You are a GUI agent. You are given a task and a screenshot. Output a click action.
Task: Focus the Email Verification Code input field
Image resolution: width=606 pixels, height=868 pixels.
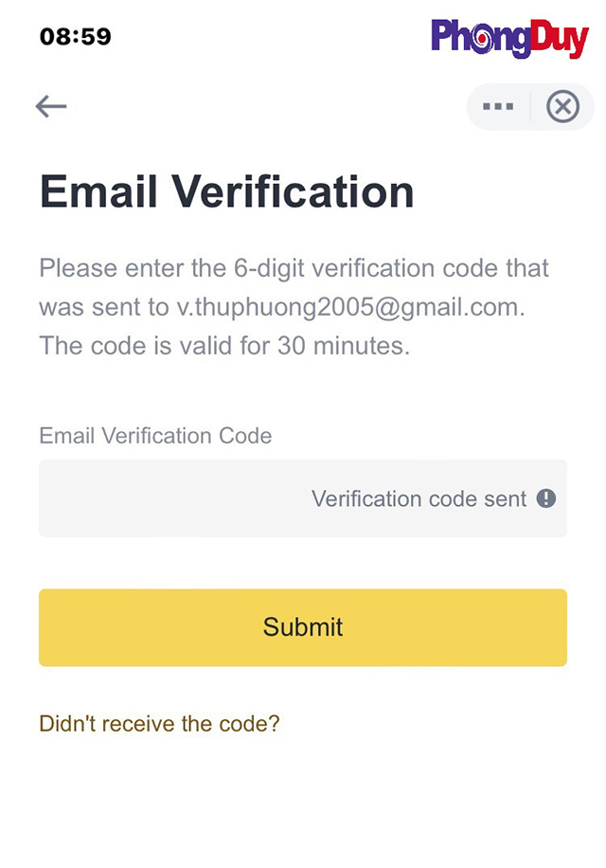coord(170,498)
